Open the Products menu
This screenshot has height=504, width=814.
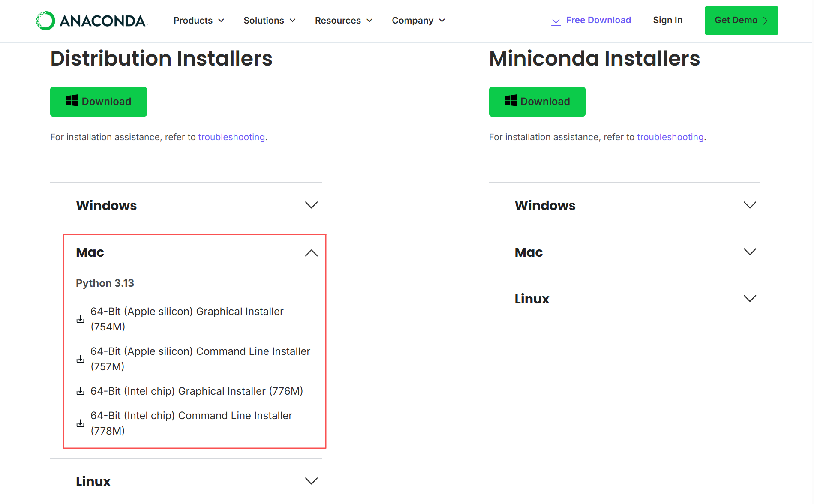(x=199, y=21)
